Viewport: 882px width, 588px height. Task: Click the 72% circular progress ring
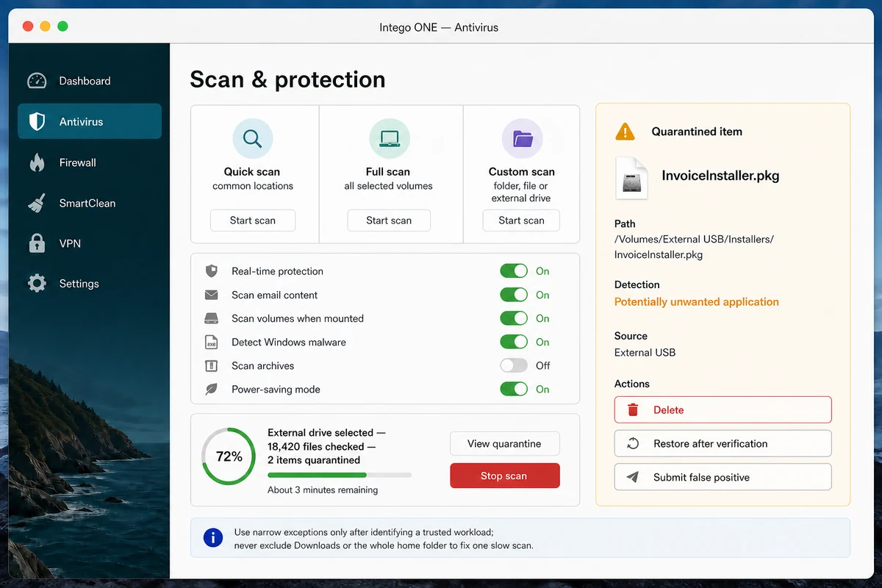(x=229, y=456)
